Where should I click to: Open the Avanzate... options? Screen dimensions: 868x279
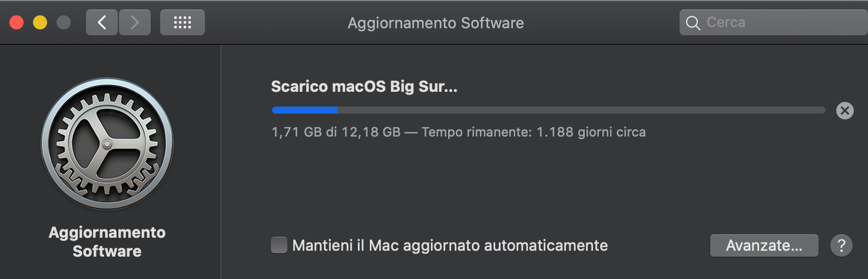764,245
